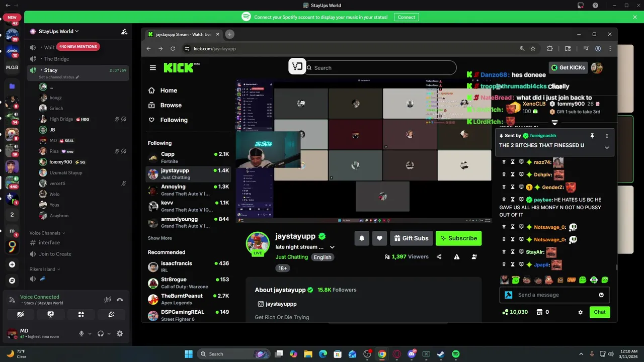Open StayUps World server dropdown

click(58, 31)
